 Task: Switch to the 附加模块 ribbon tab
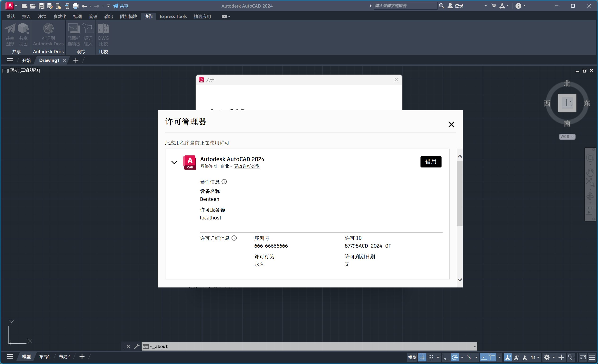[x=128, y=17]
